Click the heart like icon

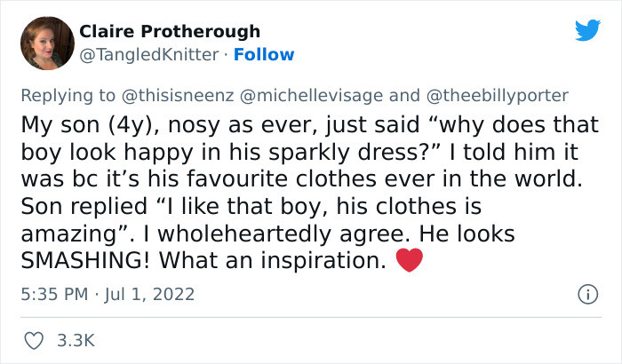pyautogui.click(x=32, y=339)
